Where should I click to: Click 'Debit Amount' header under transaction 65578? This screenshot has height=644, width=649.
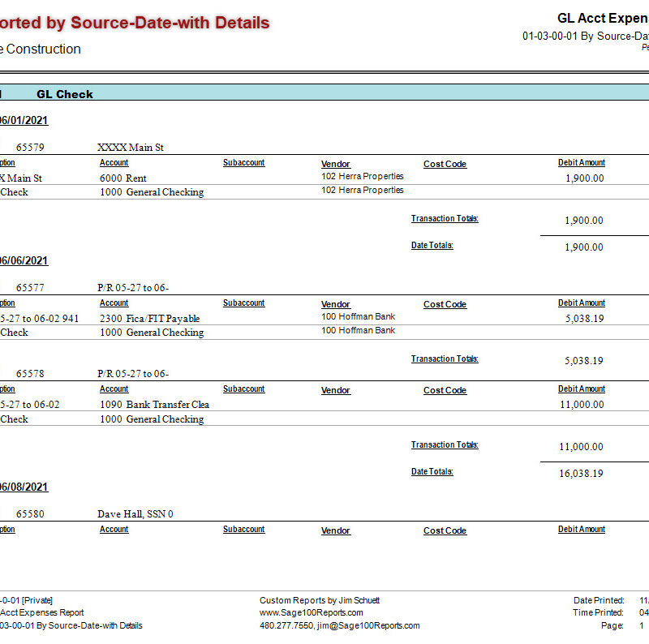[x=581, y=389]
